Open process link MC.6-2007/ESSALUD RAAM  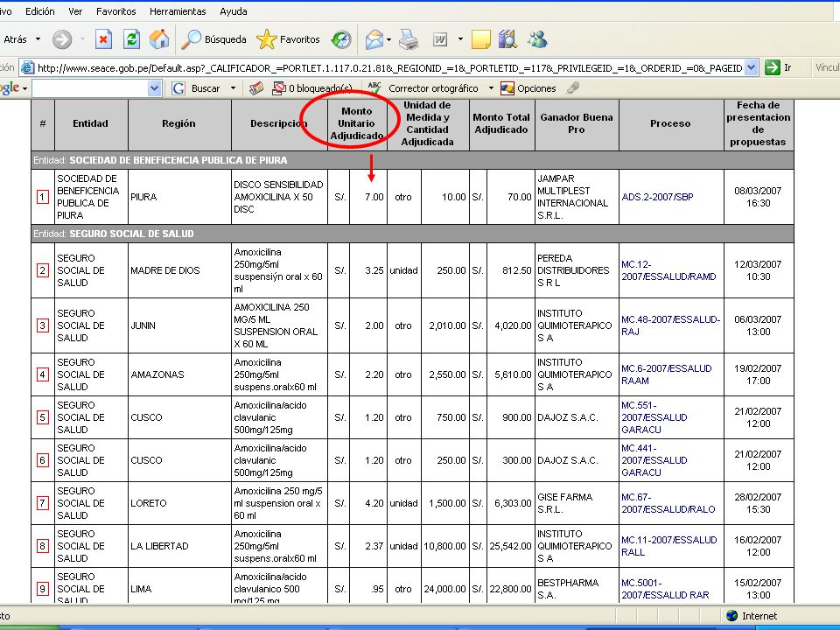pos(667,374)
